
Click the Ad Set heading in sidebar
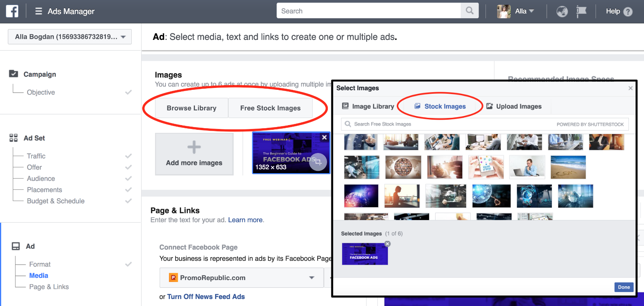click(34, 138)
